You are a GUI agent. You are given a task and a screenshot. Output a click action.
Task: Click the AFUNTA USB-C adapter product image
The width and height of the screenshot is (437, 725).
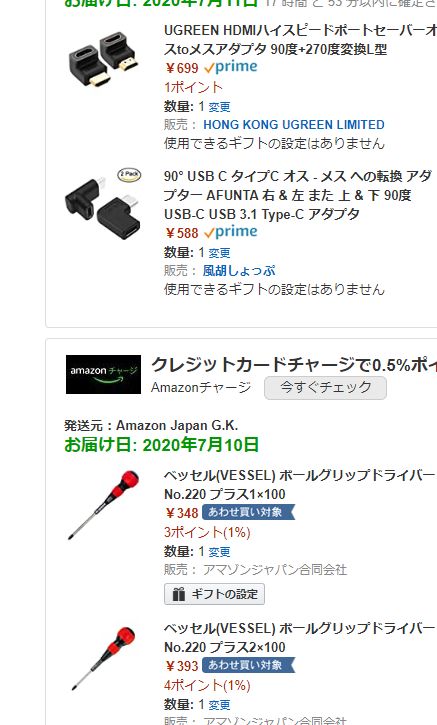tap(104, 203)
